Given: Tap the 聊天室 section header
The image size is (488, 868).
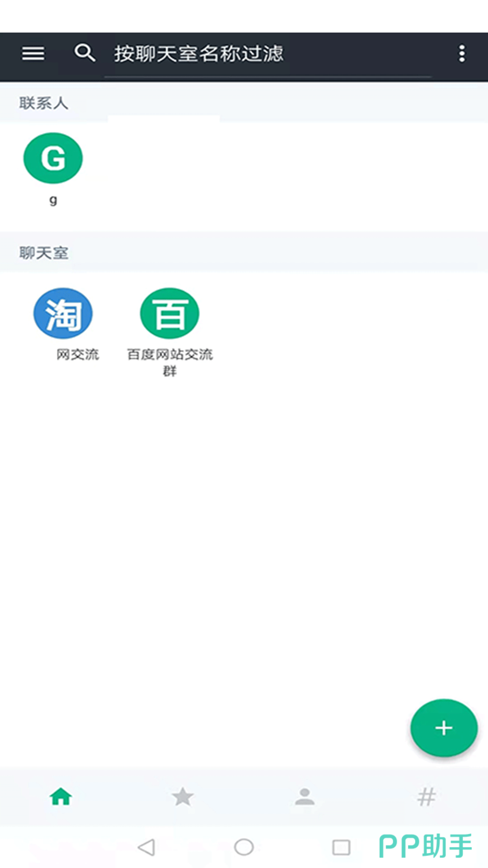Looking at the screenshot, I should click(43, 253).
